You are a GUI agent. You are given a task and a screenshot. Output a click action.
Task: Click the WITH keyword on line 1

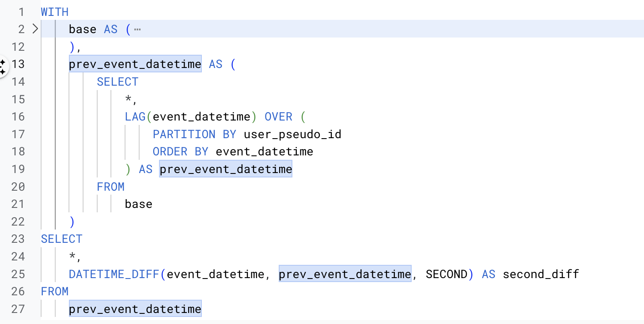pyautogui.click(x=55, y=12)
